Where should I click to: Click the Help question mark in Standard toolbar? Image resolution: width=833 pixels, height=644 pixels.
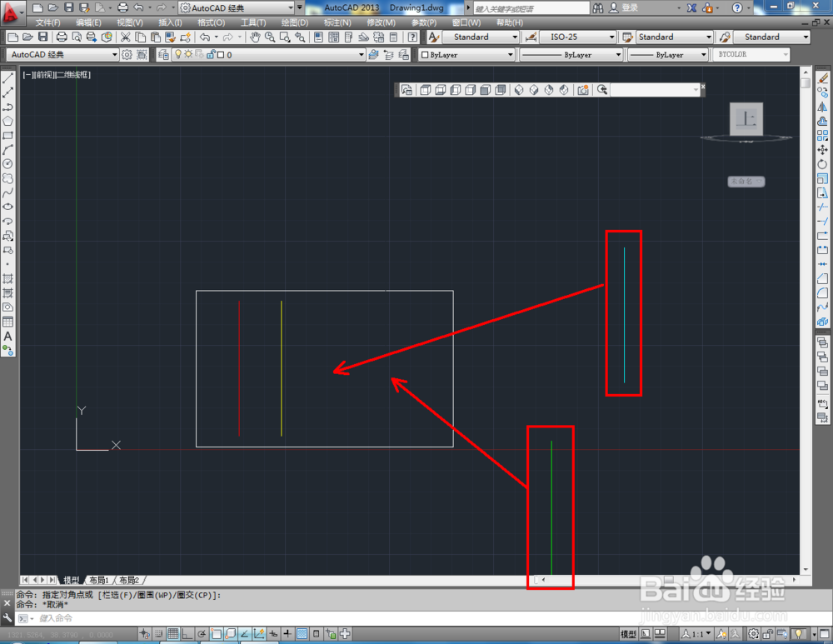pos(412,37)
